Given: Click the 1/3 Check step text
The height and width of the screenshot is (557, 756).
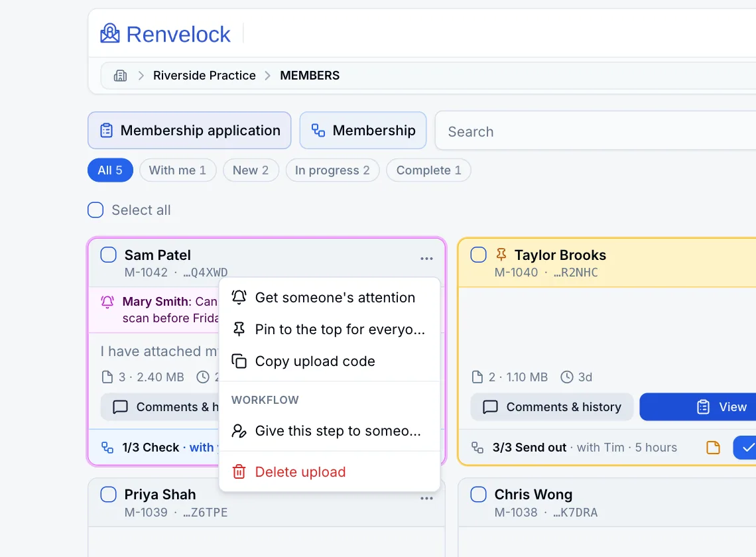Looking at the screenshot, I should (151, 448).
